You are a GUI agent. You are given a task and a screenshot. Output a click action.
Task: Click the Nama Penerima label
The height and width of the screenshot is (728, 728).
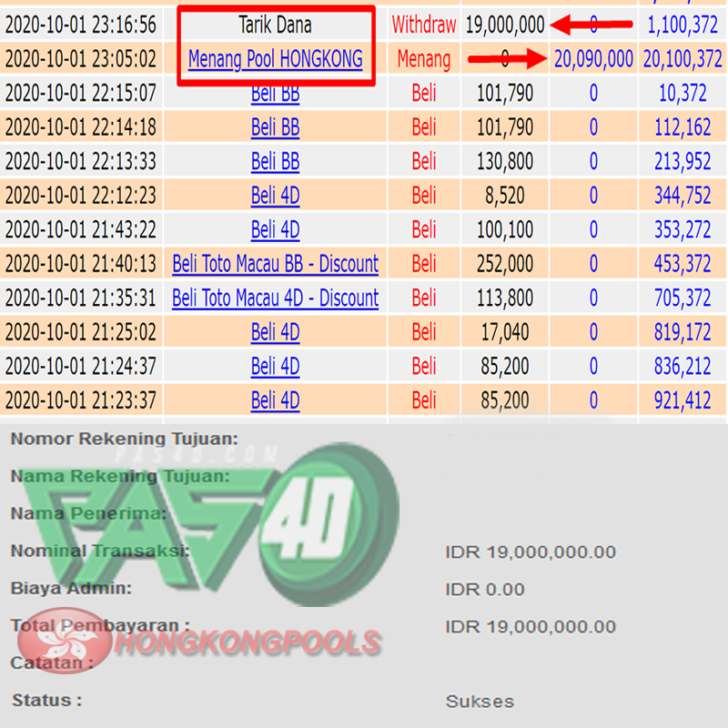88,513
